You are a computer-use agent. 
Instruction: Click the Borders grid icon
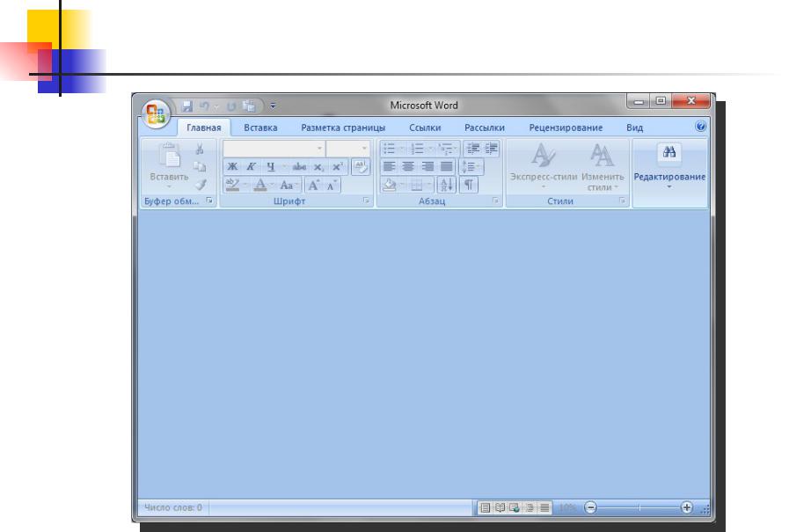point(417,185)
